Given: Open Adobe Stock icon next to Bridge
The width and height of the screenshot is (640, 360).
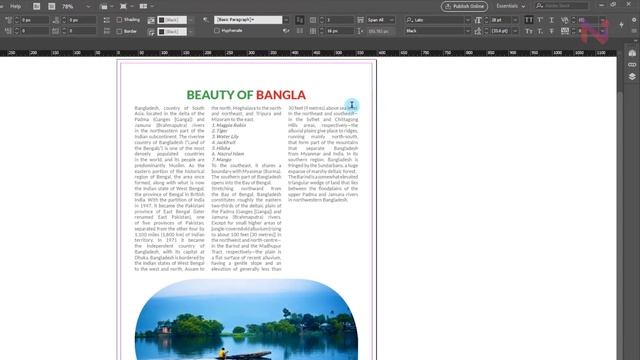Looking at the screenshot, I should [x=52, y=6].
